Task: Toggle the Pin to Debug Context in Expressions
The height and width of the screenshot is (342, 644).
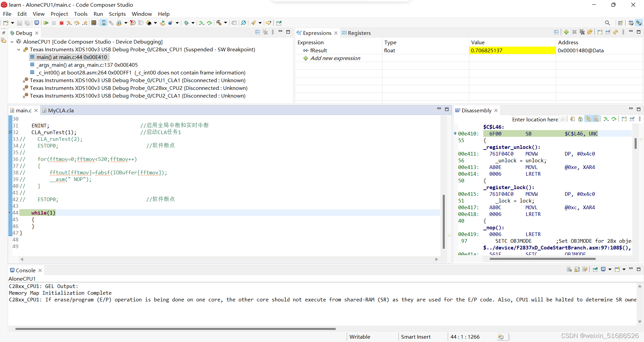Action: (608, 32)
